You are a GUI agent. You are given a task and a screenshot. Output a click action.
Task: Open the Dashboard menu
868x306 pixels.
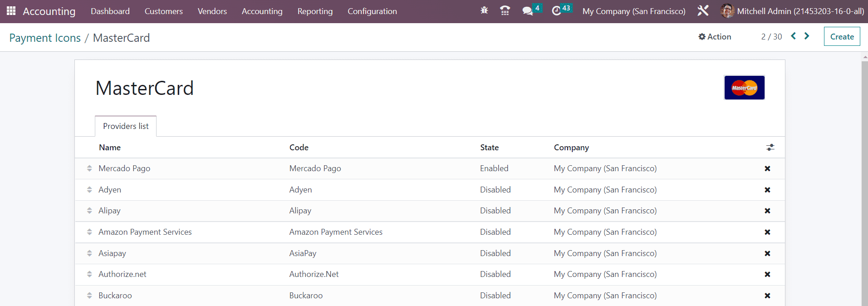[110, 11]
